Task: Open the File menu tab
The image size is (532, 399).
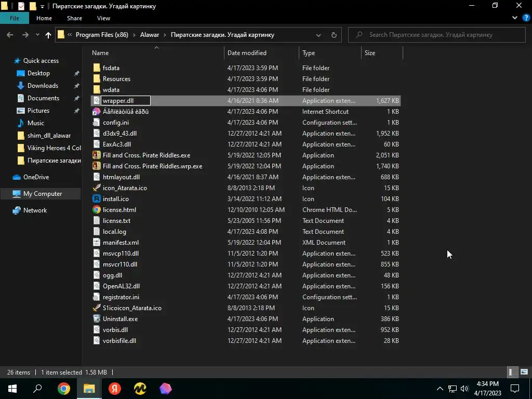Action: coord(15,18)
